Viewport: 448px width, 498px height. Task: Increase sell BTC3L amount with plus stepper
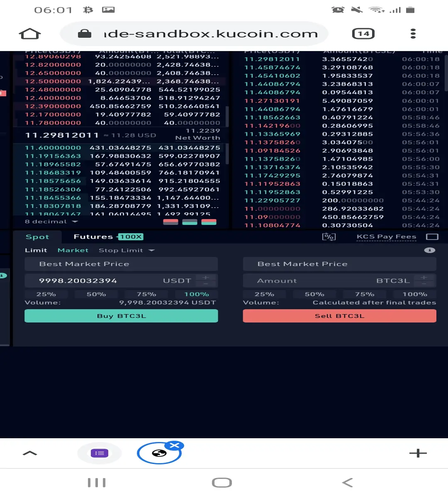click(x=424, y=277)
